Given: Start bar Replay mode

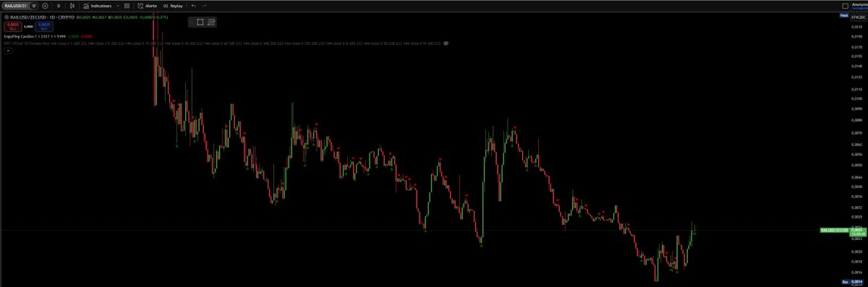Looking at the screenshot, I should coord(172,5).
